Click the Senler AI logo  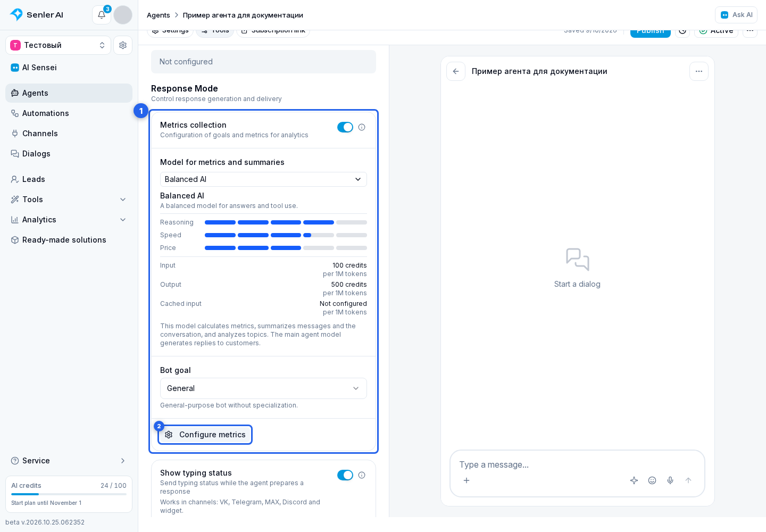tap(37, 15)
